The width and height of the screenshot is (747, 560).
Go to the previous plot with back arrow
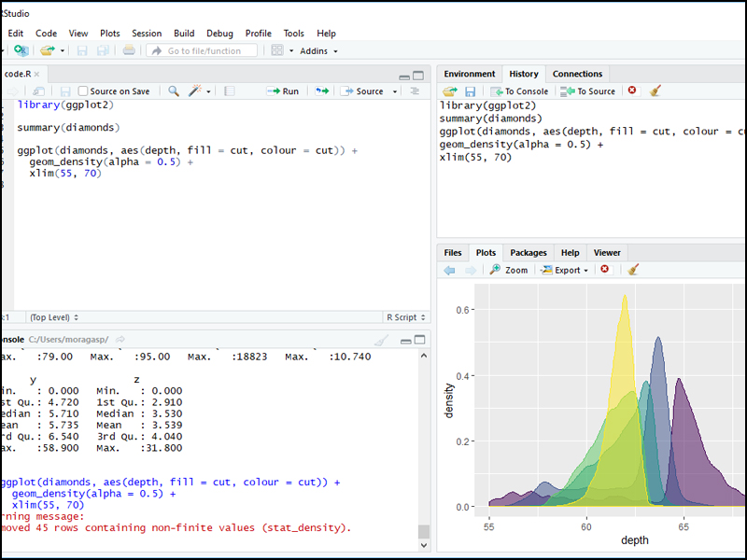449,271
